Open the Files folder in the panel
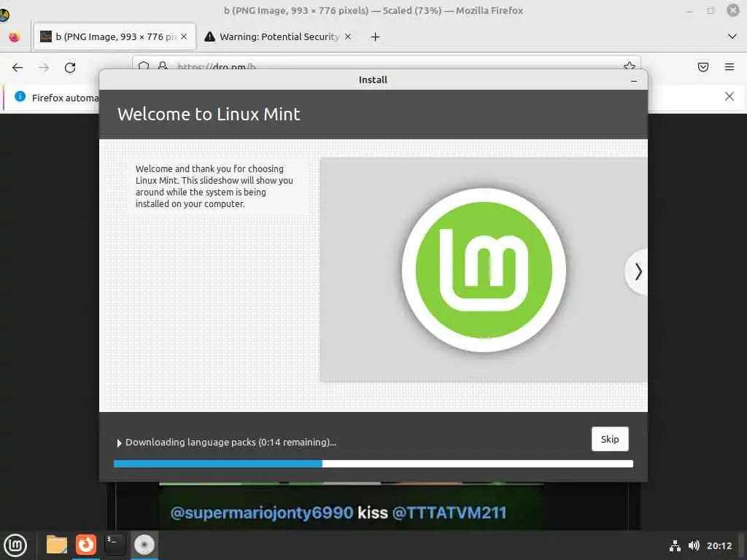The width and height of the screenshot is (747, 560). click(x=57, y=545)
